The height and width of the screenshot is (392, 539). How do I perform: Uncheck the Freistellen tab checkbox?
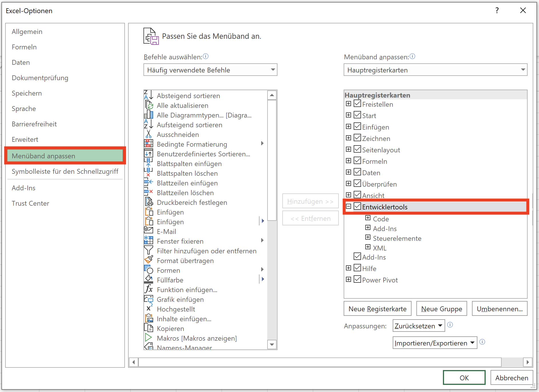[x=357, y=103]
